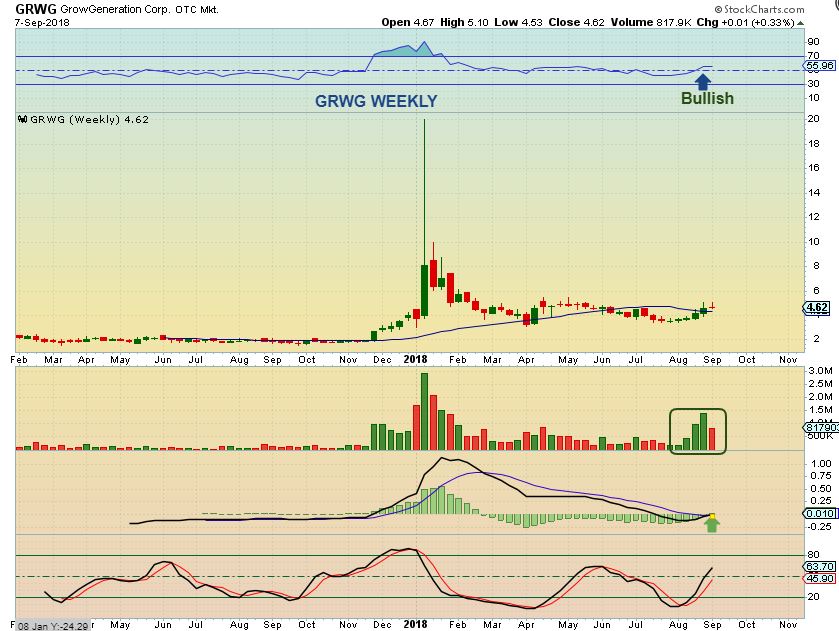
Task: Click the 0.010 MACD value tag
Action: point(820,513)
